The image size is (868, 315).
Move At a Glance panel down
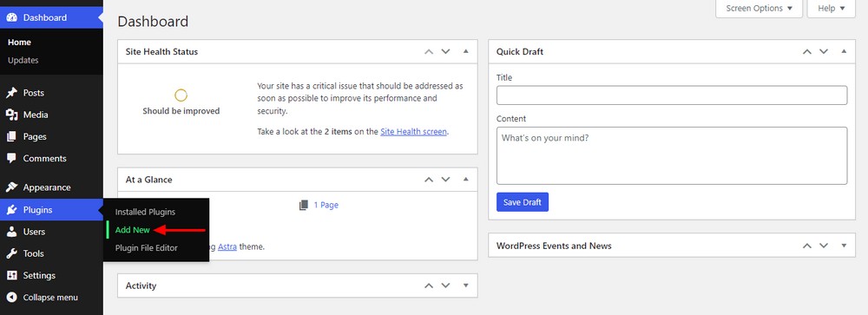click(445, 180)
